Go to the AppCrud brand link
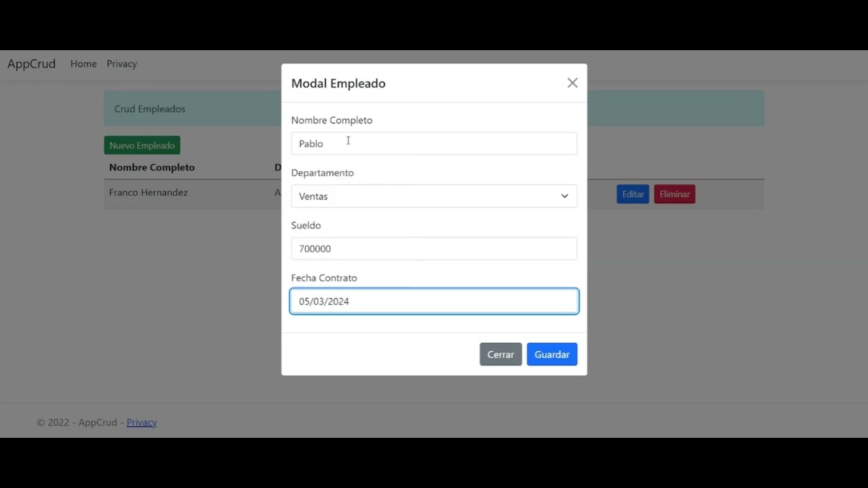Screen dimensions: 868x488 (31, 64)
